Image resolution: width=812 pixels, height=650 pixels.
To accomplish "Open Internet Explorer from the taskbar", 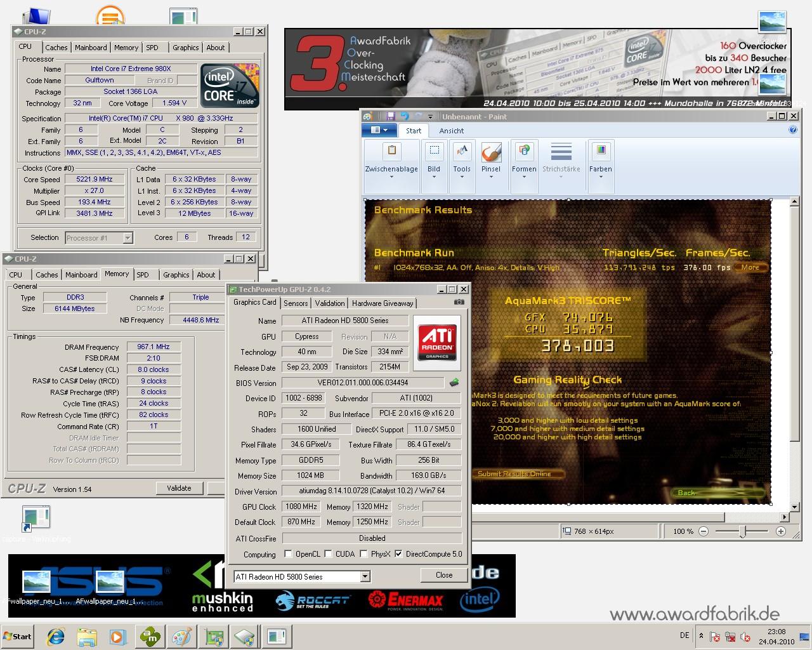I will coord(56,636).
